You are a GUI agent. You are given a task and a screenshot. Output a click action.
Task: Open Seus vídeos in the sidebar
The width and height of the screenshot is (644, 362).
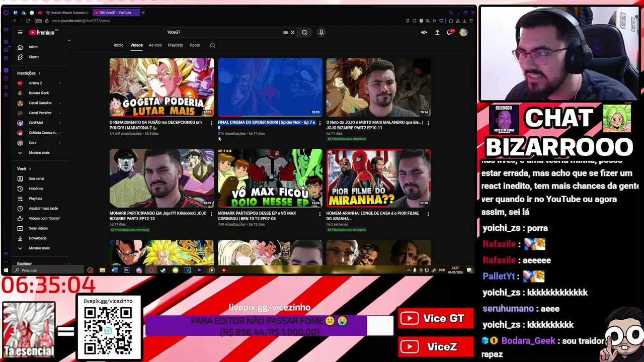pos(39,228)
